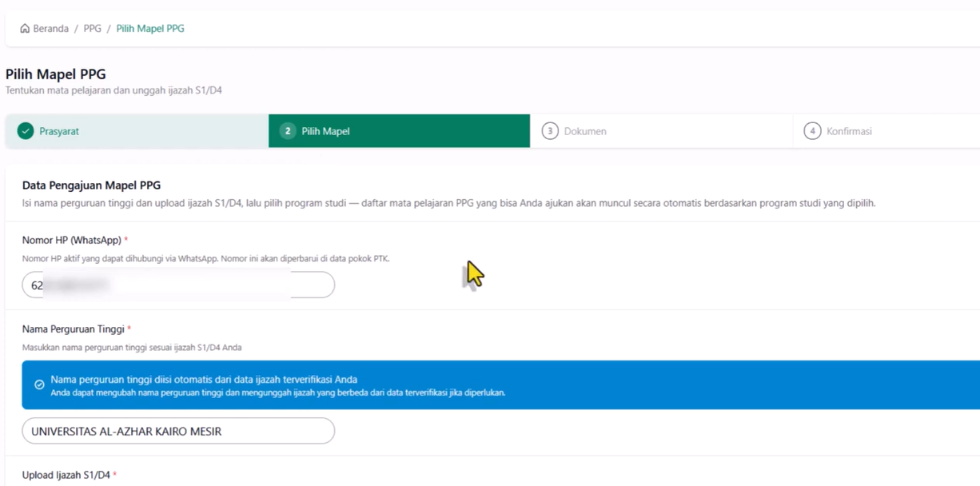Screen dimensions: 980x486
Task: Click the Pilih Mapel PPG page heading
Action: click(56, 74)
